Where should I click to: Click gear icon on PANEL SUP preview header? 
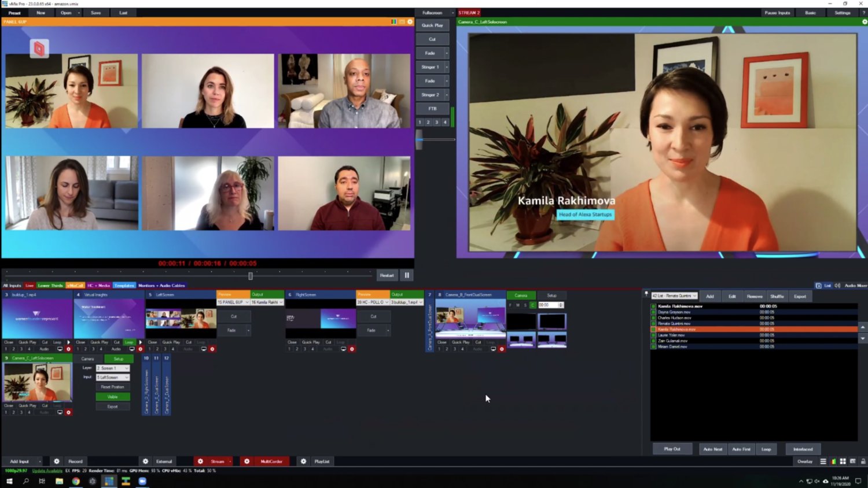click(x=410, y=22)
